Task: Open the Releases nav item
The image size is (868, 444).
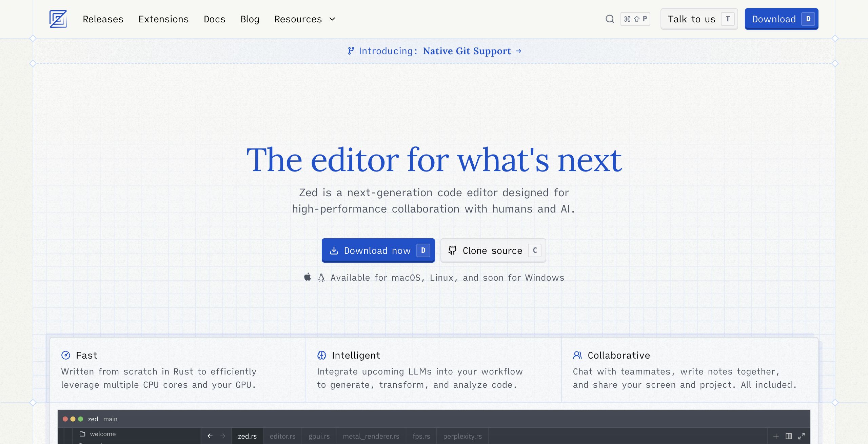Action: [x=103, y=19]
